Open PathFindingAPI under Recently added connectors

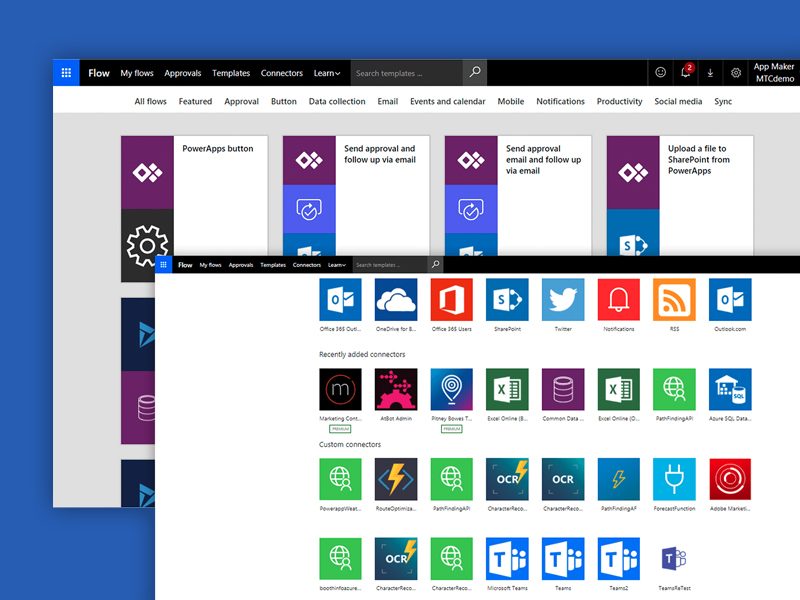click(674, 389)
